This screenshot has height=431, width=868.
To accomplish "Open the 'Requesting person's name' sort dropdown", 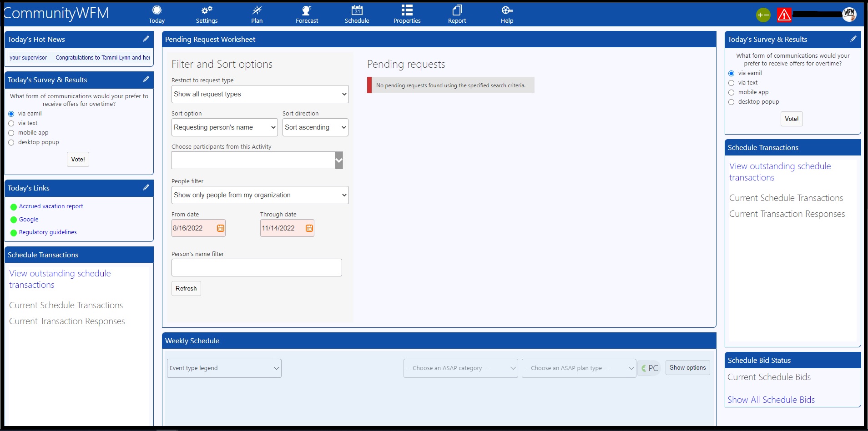I will coord(225,127).
